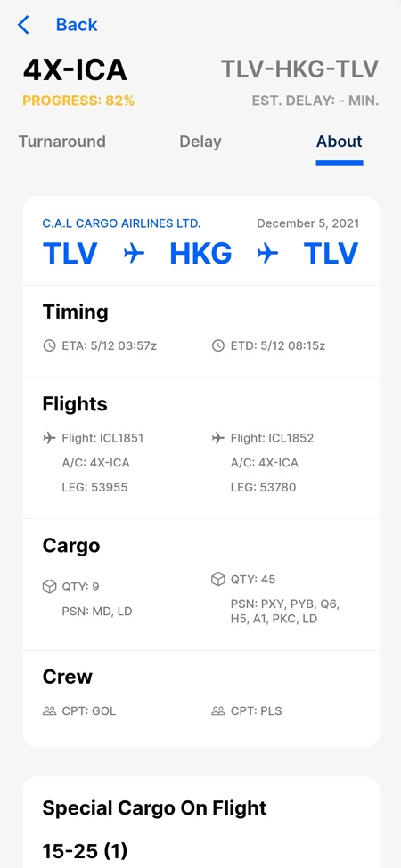Click the clock icon beside ETD
Image resolution: width=401 pixels, height=868 pixels.
[218, 346]
